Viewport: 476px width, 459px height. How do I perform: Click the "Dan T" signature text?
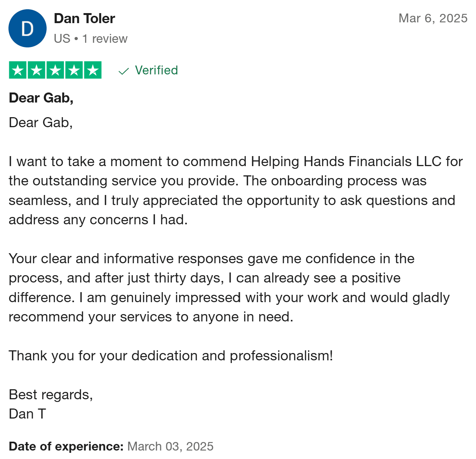click(x=27, y=414)
